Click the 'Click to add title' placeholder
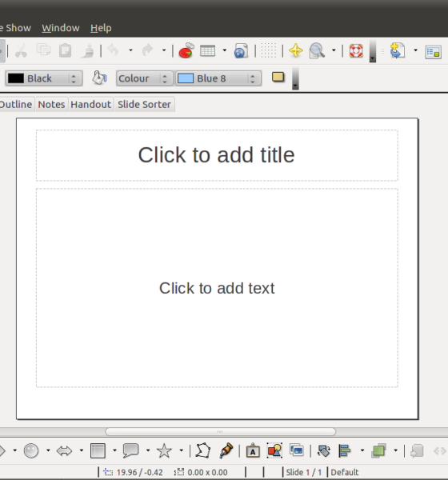The width and height of the screenshot is (448, 480). (x=217, y=155)
